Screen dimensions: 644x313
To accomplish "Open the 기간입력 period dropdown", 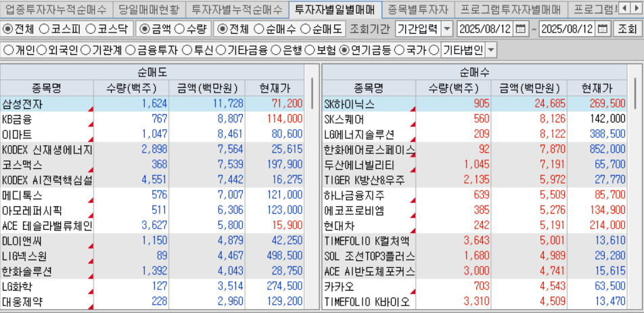I will pyautogui.click(x=447, y=29).
